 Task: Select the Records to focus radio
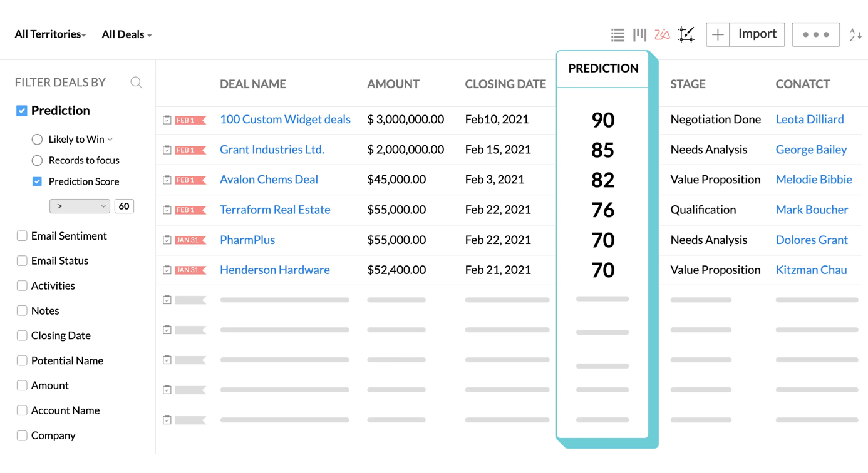pyautogui.click(x=38, y=161)
